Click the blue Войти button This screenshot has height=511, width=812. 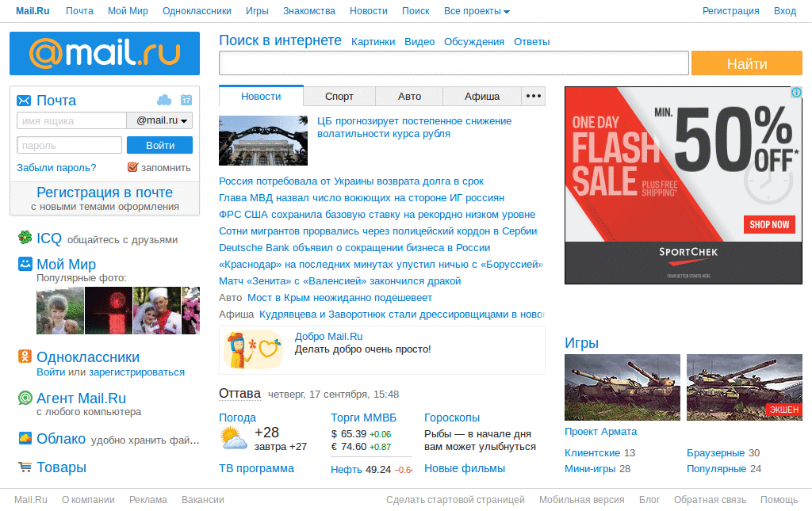point(160,145)
